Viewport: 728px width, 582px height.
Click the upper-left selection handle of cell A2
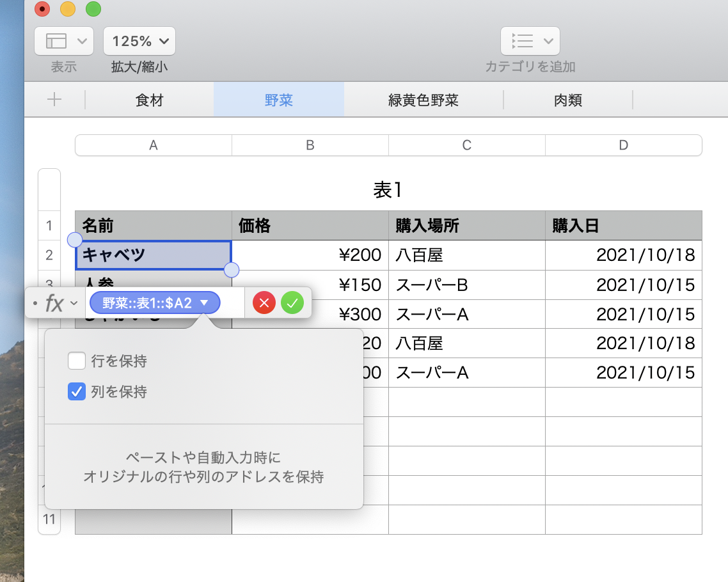tap(75, 240)
